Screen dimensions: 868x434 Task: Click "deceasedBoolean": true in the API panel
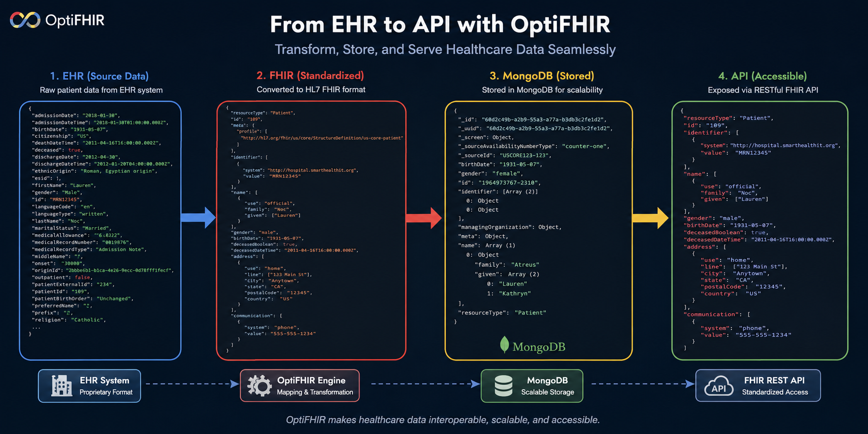[x=726, y=232]
